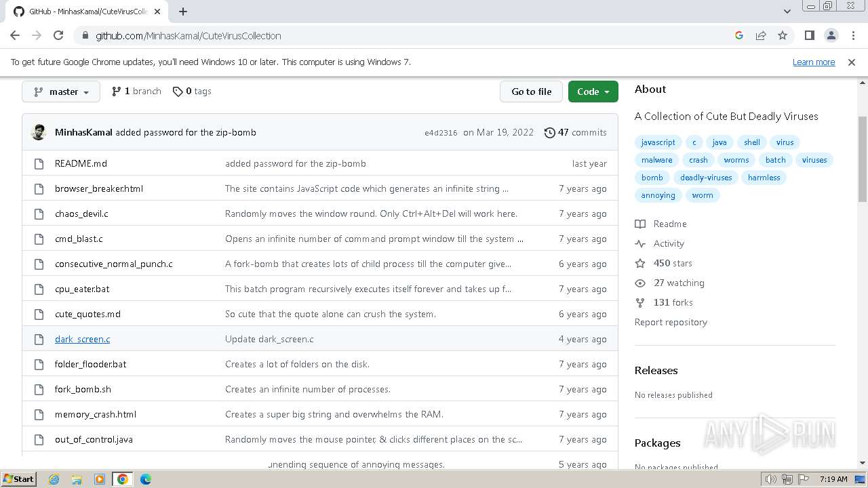The image size is (868, 488).
Task: Reload the page with the refresh icon
Action: [58, 35]
